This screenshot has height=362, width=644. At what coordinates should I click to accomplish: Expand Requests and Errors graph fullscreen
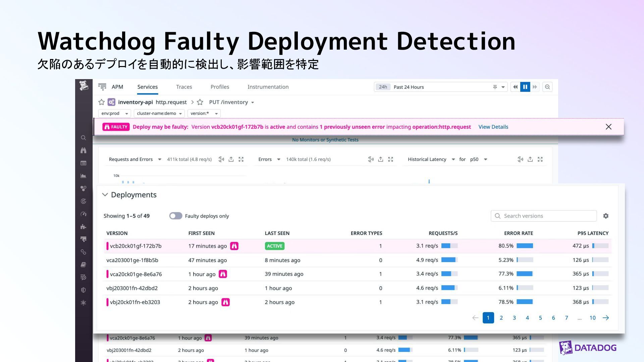(x=241, y=159)
